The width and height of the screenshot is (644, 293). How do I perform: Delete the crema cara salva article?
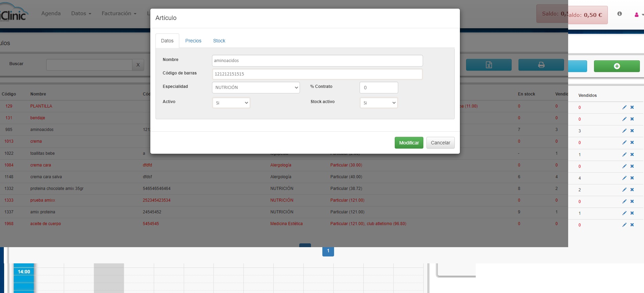[x=632, y=178]
